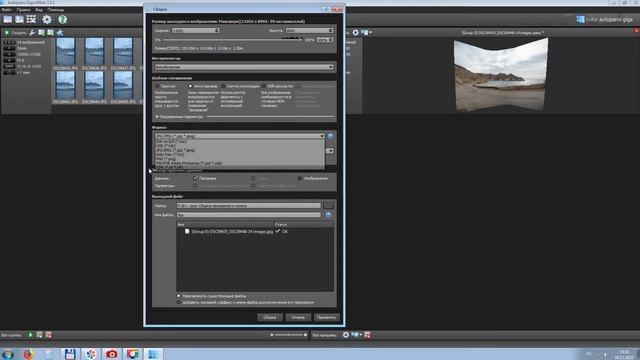Screen dimensions: 640x360
Task: Start detection with the green play icon
Action: pyautogui.click(x=7, y=32)
